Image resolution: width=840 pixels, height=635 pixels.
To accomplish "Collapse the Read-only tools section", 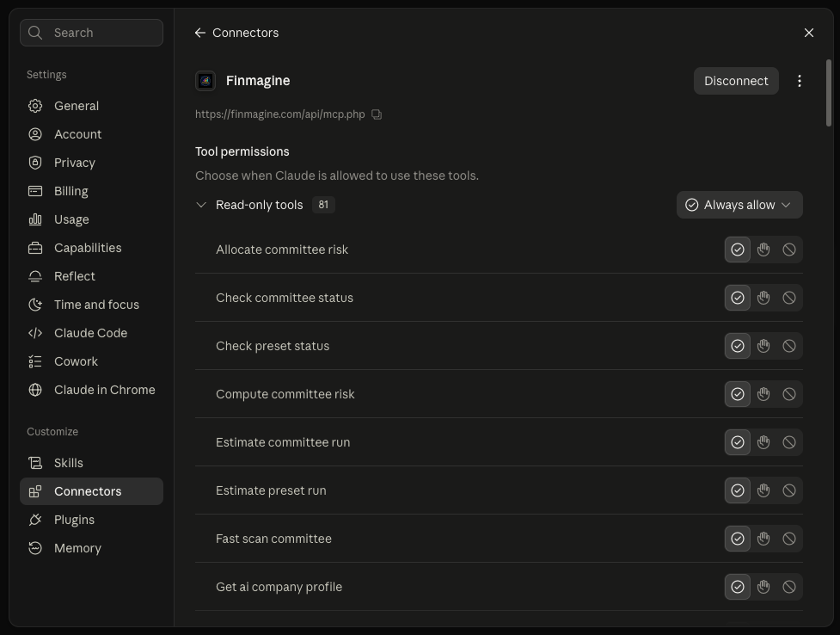I will pyautogui.click(x=201, y=205).
